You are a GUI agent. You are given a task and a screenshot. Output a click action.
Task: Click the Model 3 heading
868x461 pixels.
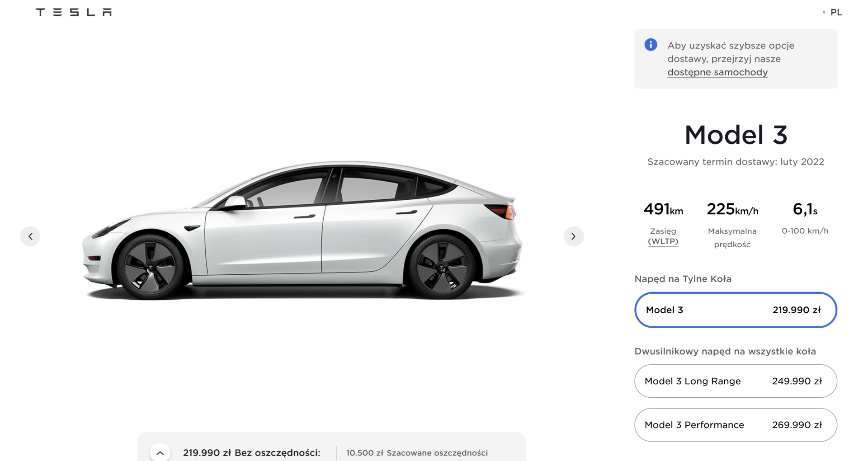click(x=736, y=135)
